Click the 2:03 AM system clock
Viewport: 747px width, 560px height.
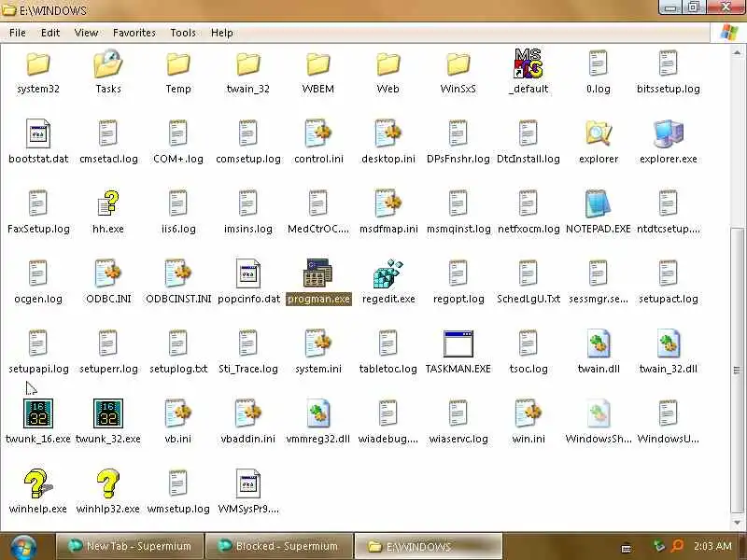(712, 546)
